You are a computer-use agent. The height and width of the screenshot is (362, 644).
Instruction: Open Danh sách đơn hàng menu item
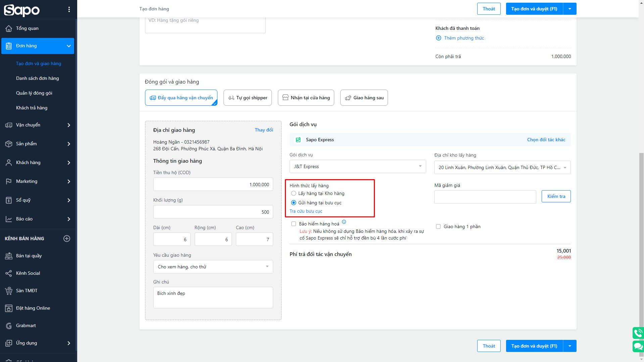tap(38, 78)
